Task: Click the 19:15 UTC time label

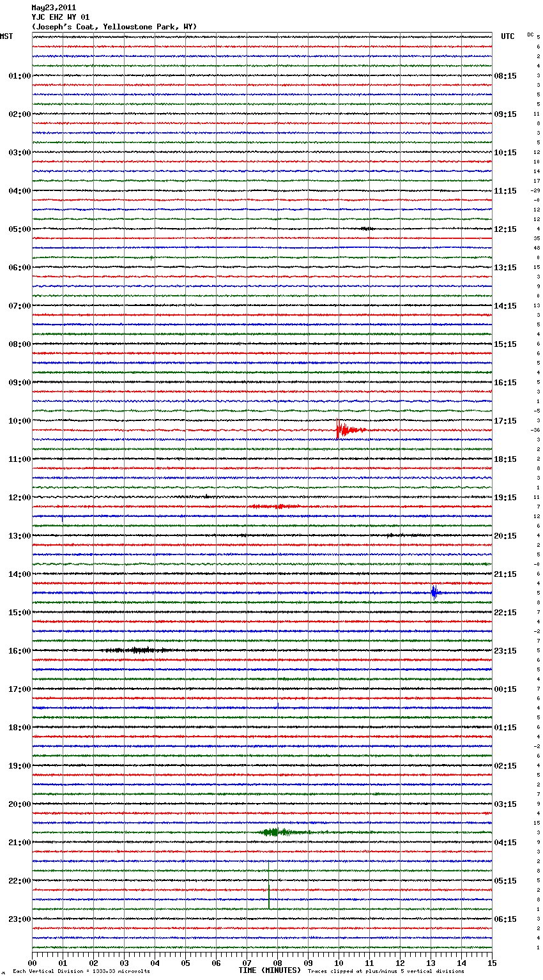Action: coord(505,498)
